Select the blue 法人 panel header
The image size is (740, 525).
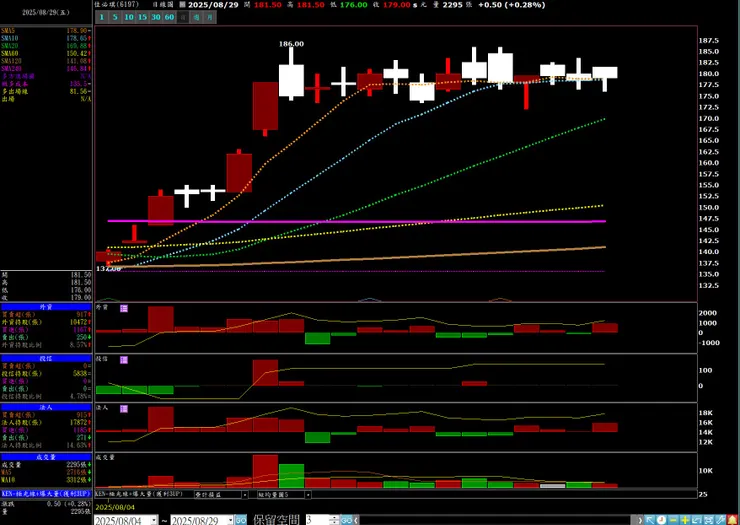(46, 407)
